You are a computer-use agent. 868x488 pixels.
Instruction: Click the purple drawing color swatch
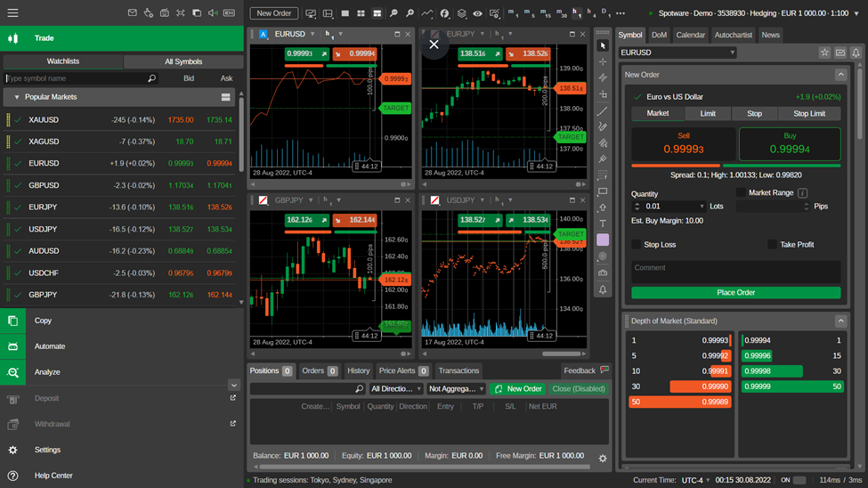tap(603, 240)
